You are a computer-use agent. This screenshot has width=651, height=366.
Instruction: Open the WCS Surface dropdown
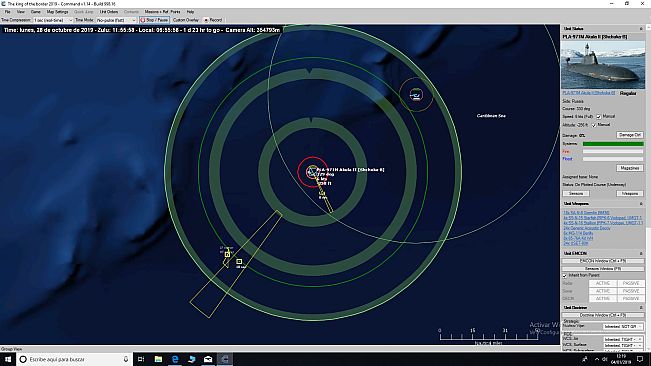point(623,345)
